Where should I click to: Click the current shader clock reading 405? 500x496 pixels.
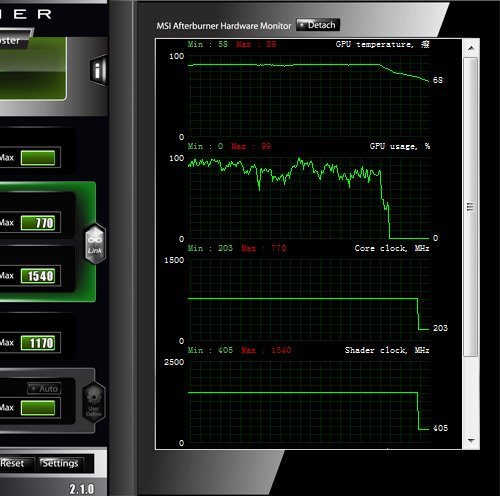click(440, 428)
